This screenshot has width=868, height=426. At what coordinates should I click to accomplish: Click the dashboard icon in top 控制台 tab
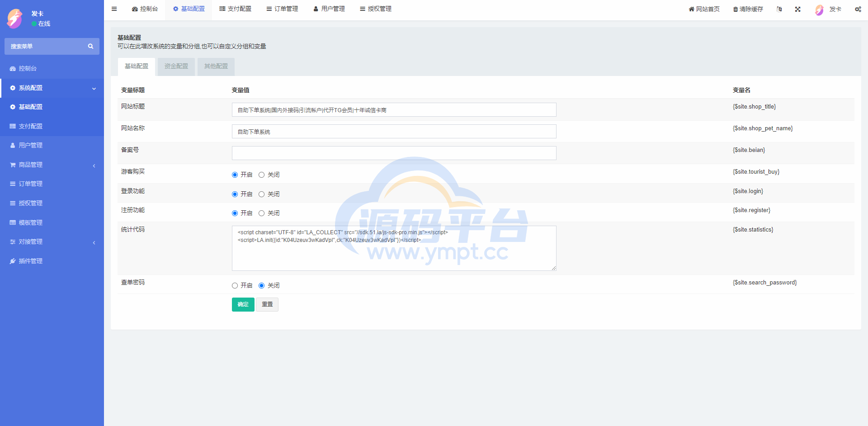pos(135,9)
